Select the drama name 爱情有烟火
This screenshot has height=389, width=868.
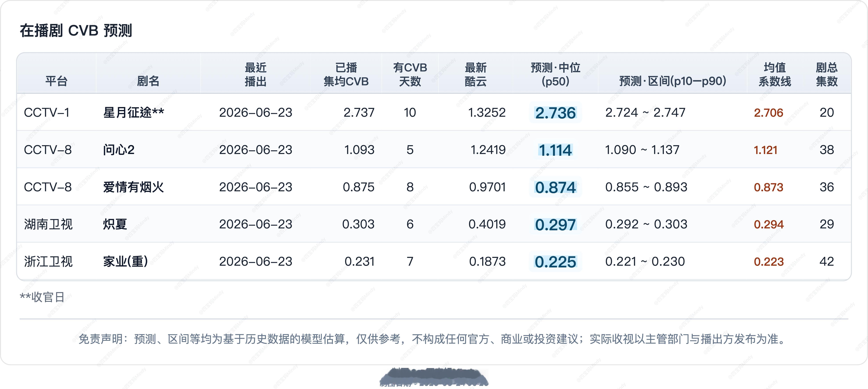click(x=133, y=187)
